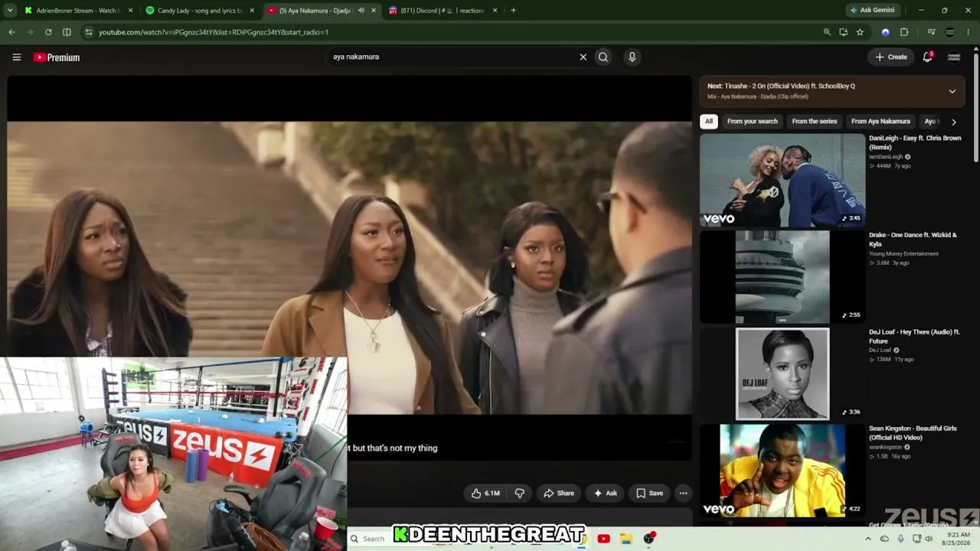Open the account avatar menu
The height and width of the screenshot is (551, 980).
[954, 57]
